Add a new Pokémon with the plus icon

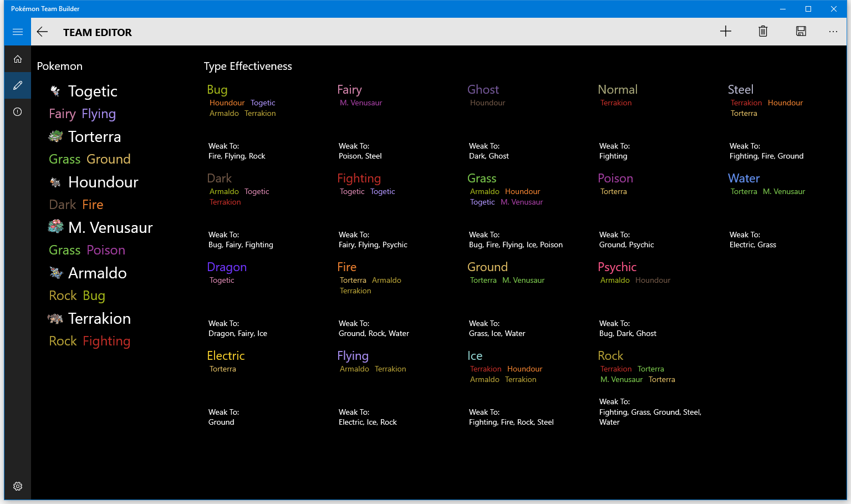(x=725, y=31)
